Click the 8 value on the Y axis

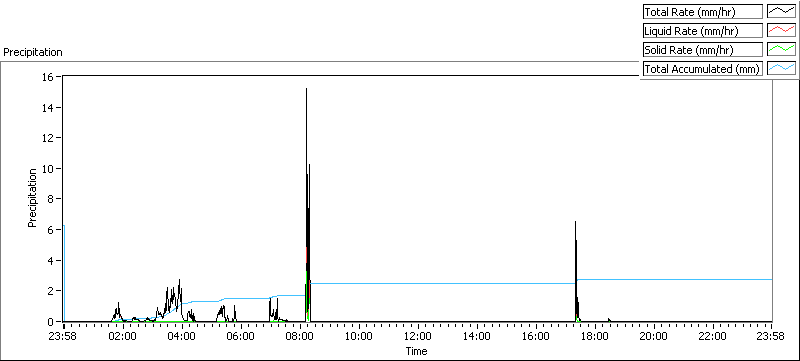coord(52,199)
